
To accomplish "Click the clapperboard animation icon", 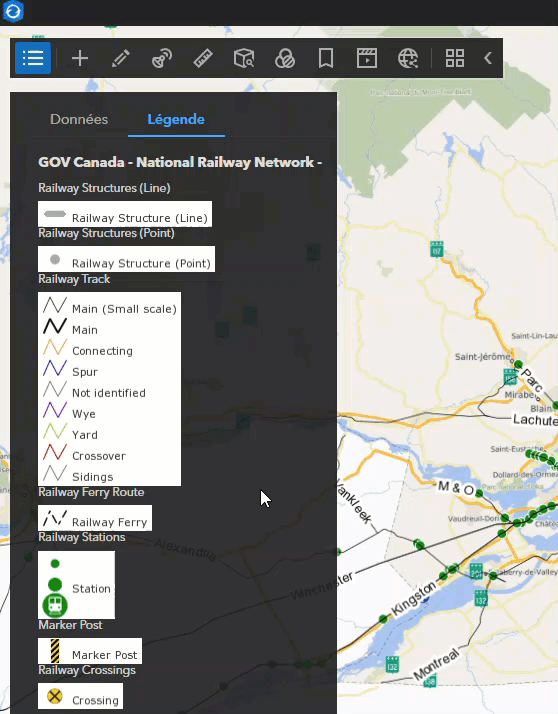I will pos(367,58).
